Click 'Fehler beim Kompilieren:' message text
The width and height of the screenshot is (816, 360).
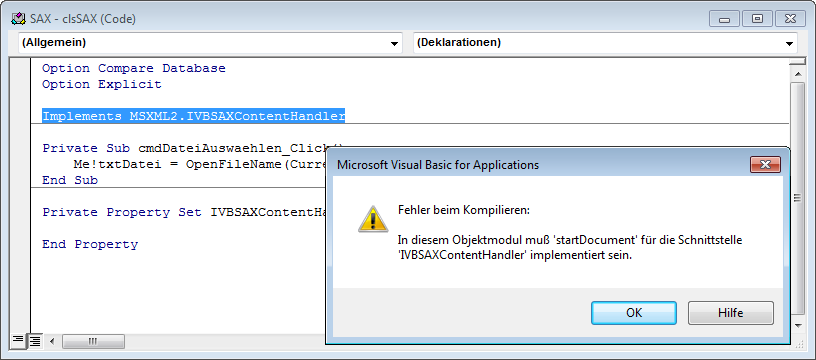coord(464,211)
